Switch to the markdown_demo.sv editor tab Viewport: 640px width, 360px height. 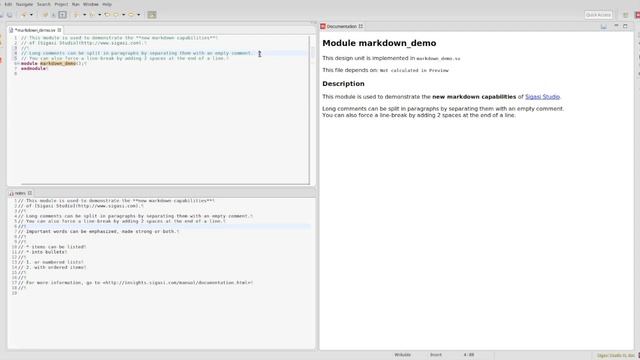tap(35, 30)
